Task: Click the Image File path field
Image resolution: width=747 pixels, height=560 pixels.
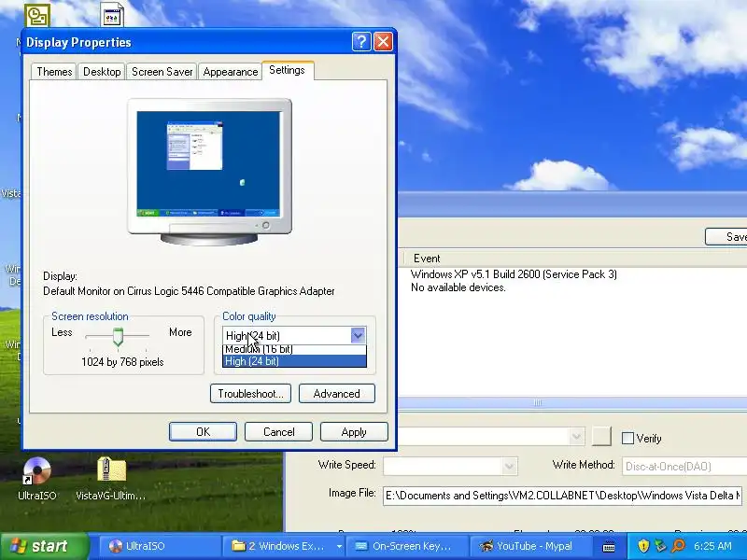Action: [562, 496]
